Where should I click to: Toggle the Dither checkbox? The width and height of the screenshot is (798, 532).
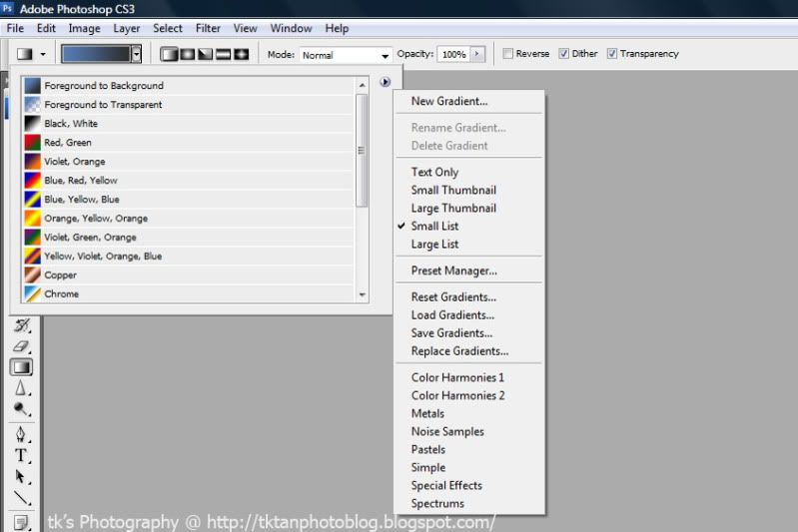(564, 54)
